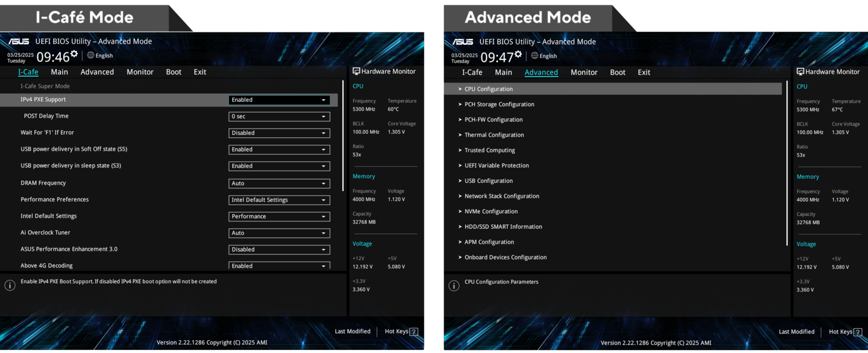Open ASUS Performance Enhancement 3.0 dropdown

point(279,249)
